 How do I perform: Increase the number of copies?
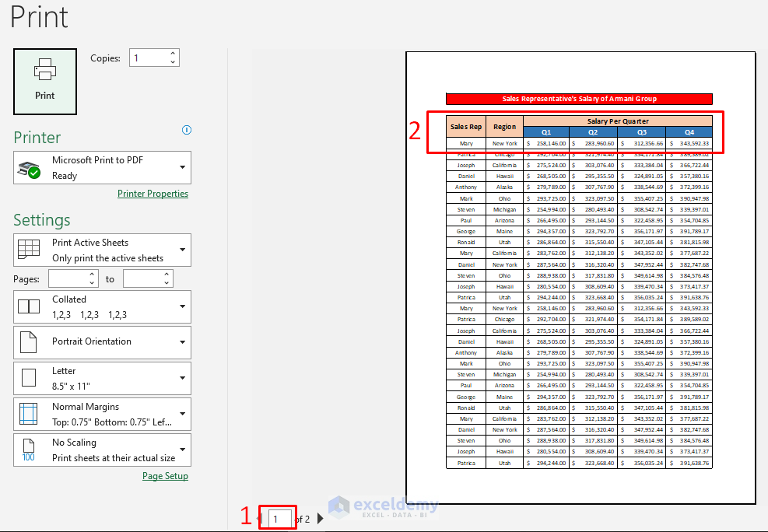click(173, 53)
